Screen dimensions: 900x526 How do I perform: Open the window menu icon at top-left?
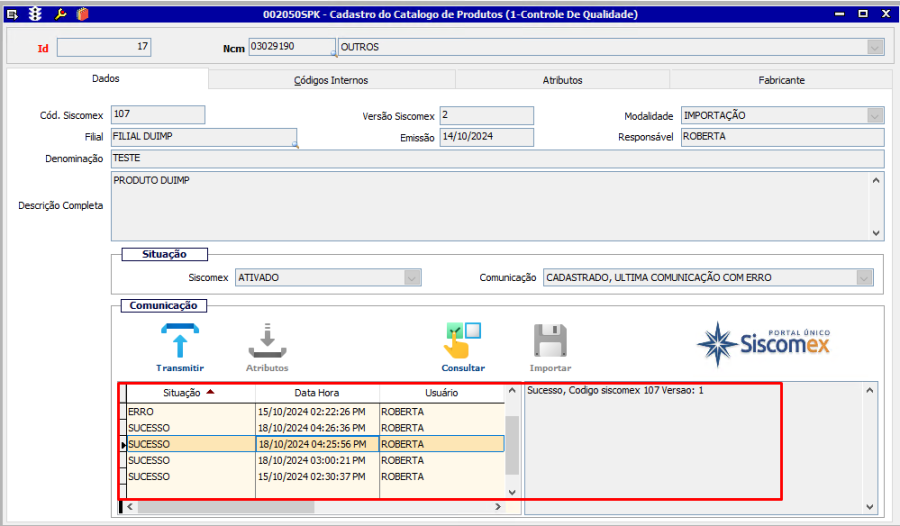pos(13,14)
